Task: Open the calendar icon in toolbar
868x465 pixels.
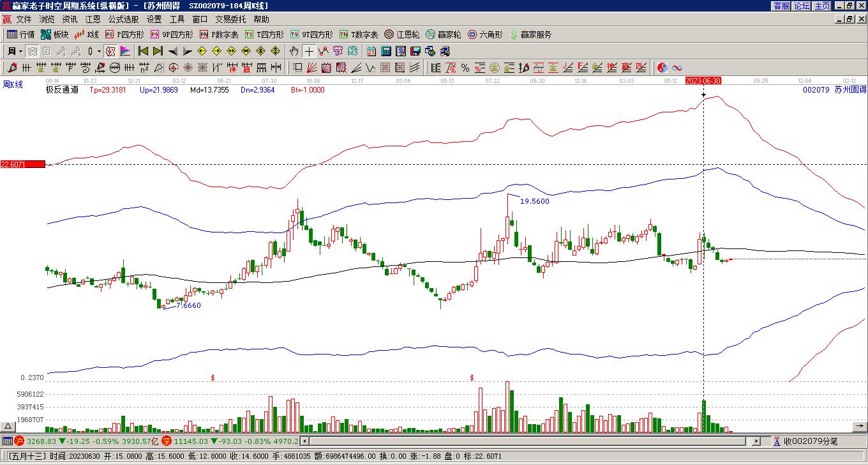Action: point(371,51)
